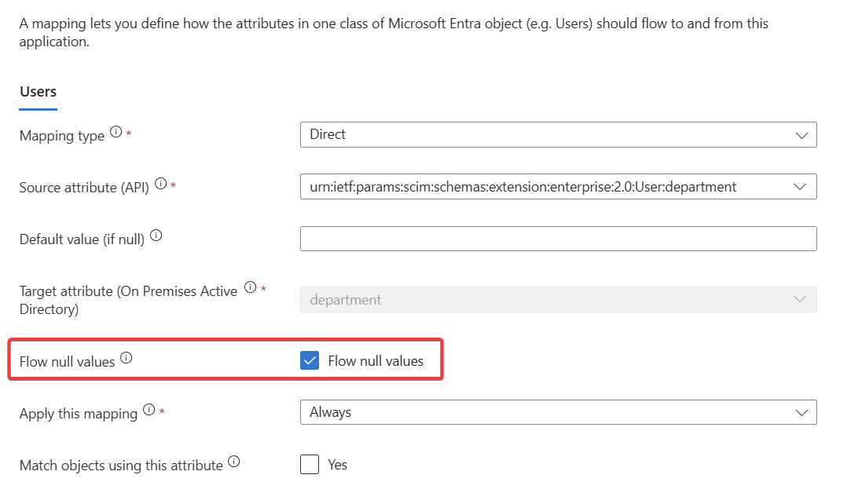Select the Users tab
This screenshot has width=851, height=504.
pos(38,92)
